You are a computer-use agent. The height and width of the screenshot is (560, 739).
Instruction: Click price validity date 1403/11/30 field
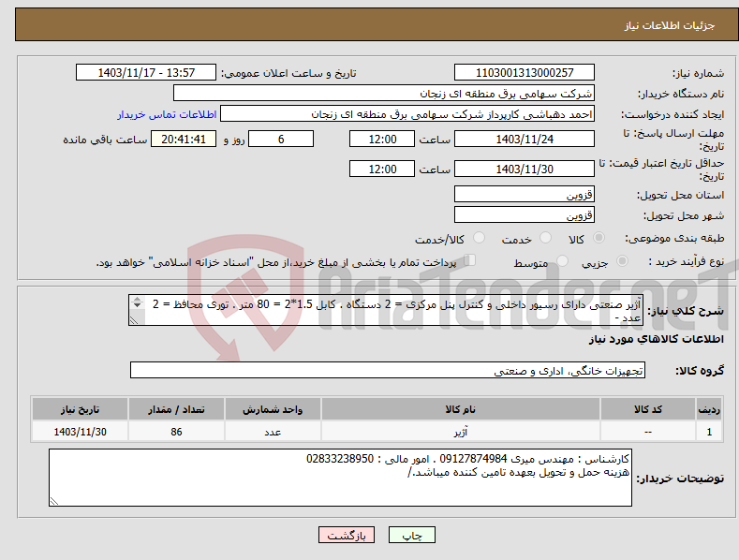pyautogui.click(x=525, y=169)
